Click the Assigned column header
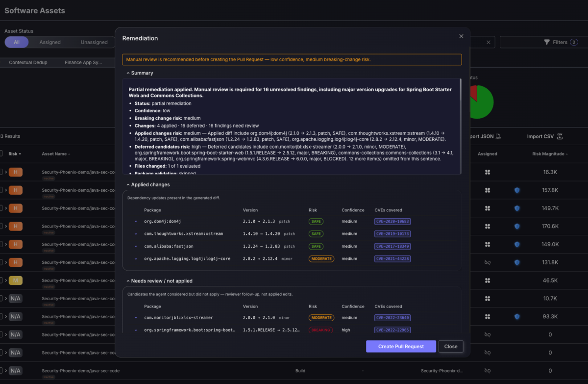The image size is (588, 384). (x=488, y=154)
